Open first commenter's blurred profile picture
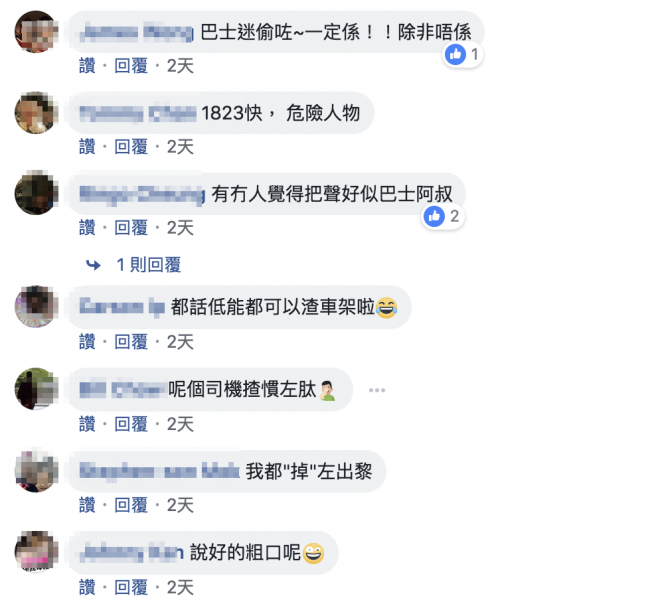This screenshot has height=600, width=660. [36, 32]
